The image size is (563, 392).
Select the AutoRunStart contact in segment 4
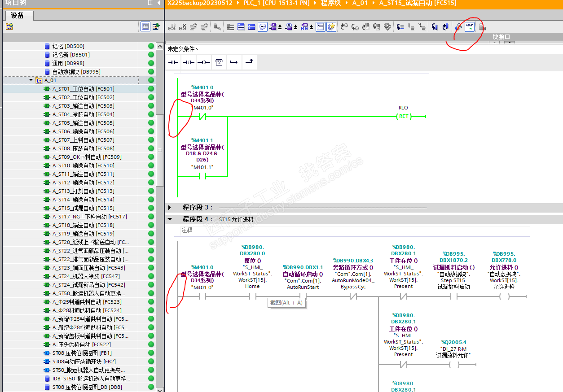[303, 296]
